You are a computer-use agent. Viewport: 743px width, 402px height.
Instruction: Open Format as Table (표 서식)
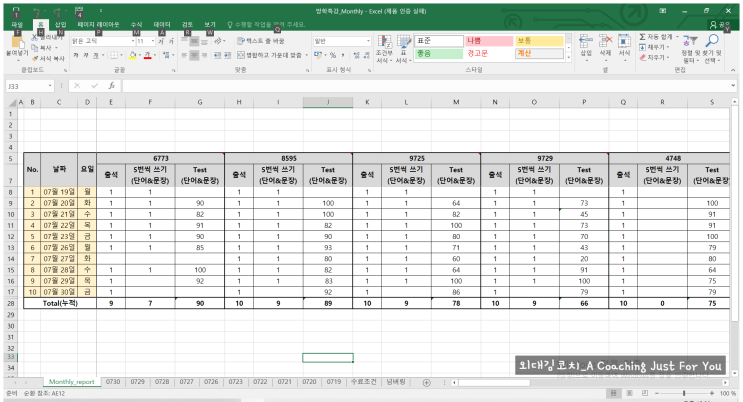403,49
